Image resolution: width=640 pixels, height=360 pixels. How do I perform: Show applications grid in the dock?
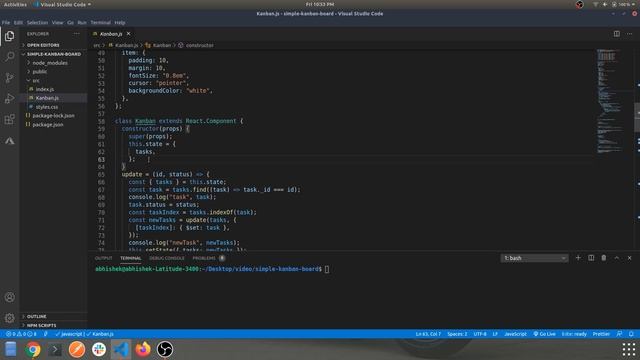point(629,350)
